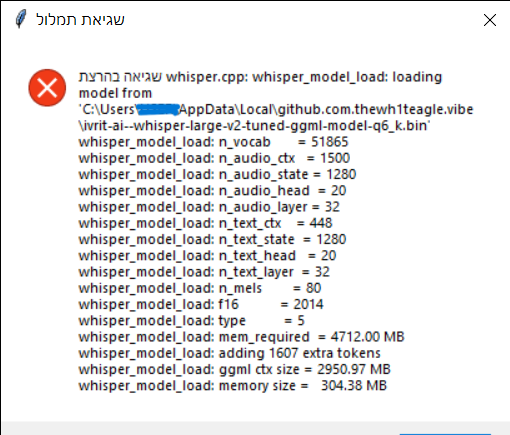Click the n_audio_ctx = 1500 line

214,158
